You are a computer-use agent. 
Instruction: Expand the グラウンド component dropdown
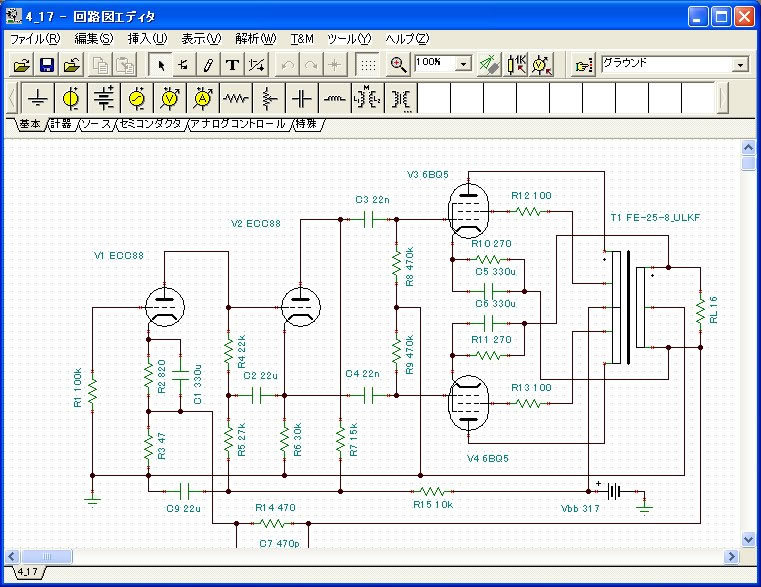coord(740,64)
